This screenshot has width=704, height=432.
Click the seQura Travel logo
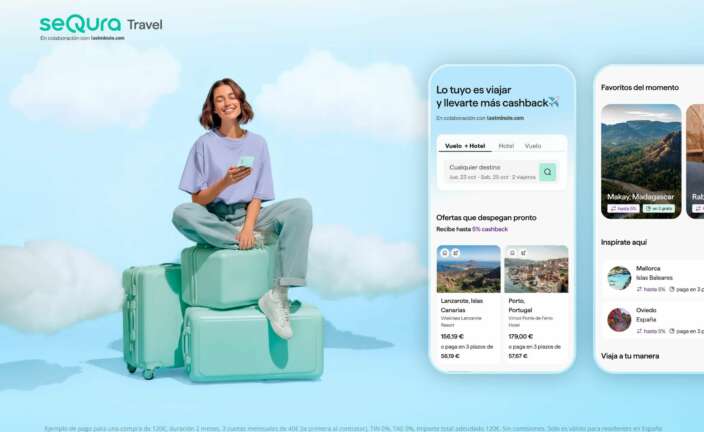[101, 25]
